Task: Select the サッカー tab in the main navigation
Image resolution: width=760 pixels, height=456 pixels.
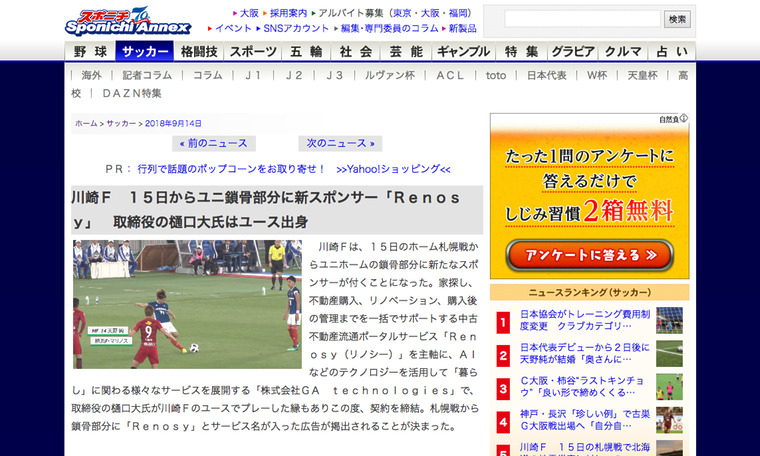Action: pos(144,52)
